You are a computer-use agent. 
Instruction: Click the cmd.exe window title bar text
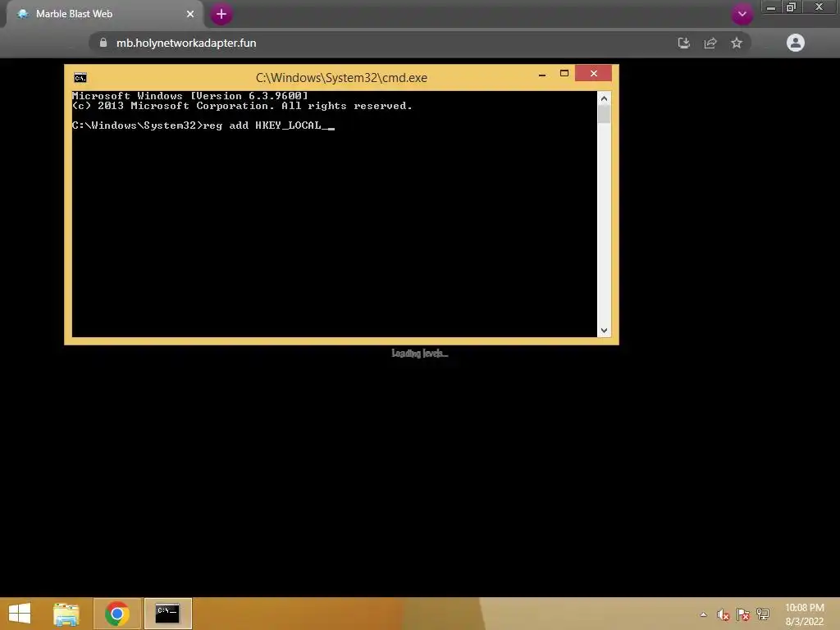click(342, 78)
